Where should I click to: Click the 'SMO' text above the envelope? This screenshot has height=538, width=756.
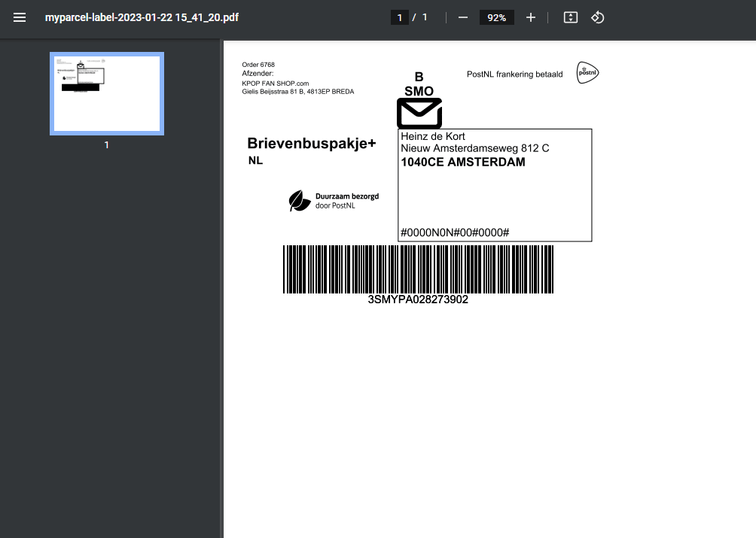click(x=419, y=91)
